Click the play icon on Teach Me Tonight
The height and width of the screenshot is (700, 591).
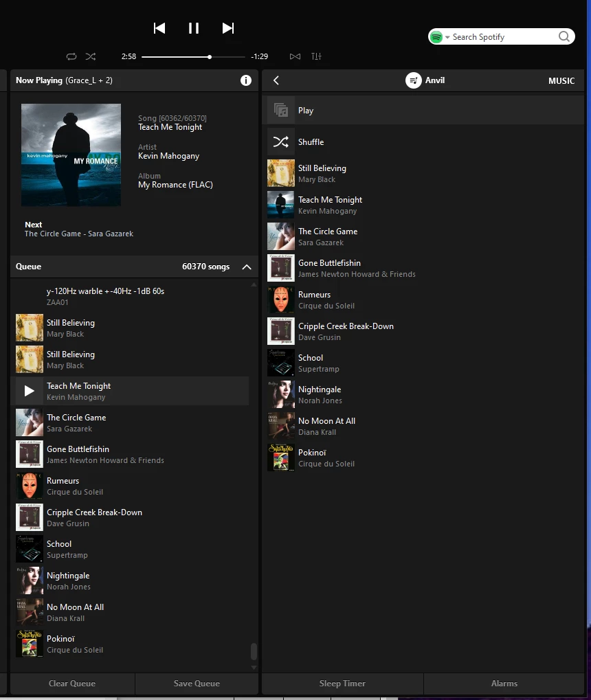[29, 391]
